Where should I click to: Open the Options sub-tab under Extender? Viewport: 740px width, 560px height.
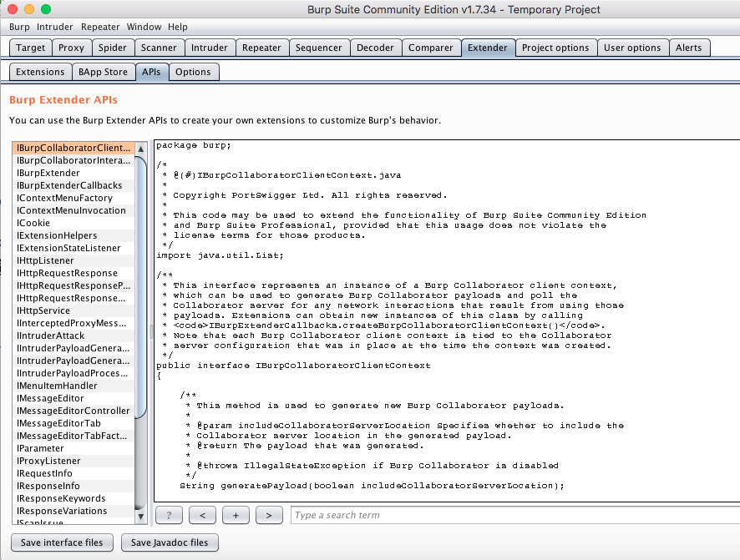point(193,72)
